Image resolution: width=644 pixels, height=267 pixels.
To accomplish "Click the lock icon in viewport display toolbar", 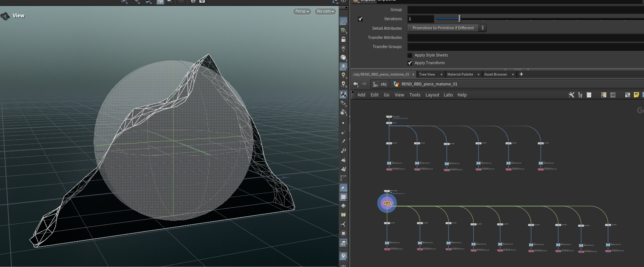I will (343, 39).
